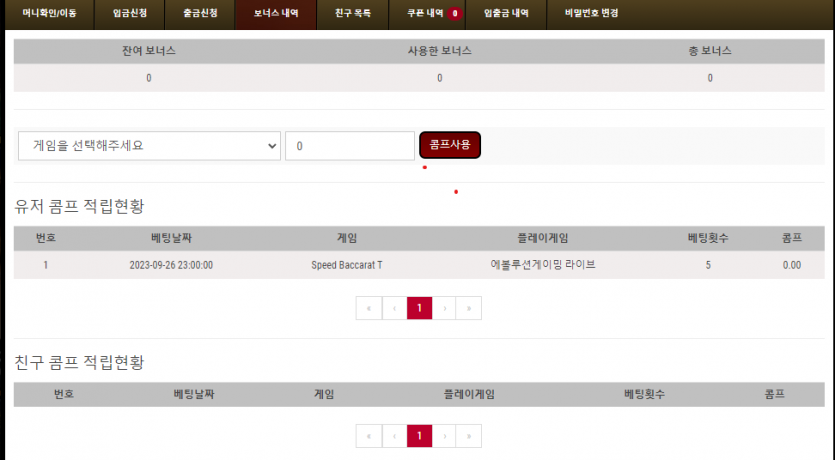Image resolution: width=835 pixels, height=460 pixels.
Task: Open the 머니확인/이동 tab
Action: (x=50, y=14)
